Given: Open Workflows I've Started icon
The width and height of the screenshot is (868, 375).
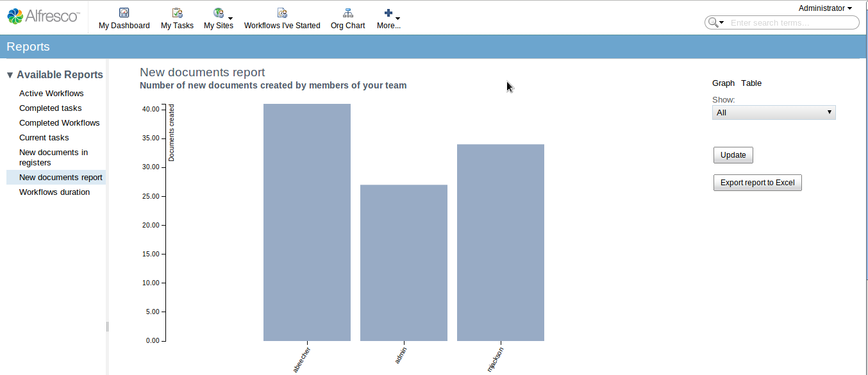Looking at the screenshot, I should pos(282,13).
